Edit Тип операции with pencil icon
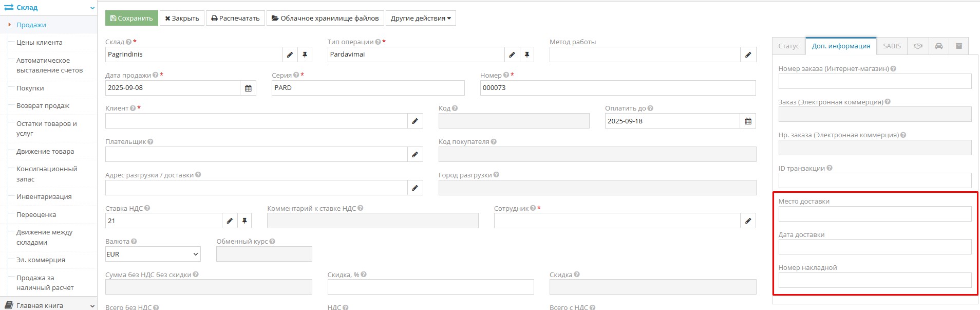This screenshot has width=980, height=310. point(512,54)
